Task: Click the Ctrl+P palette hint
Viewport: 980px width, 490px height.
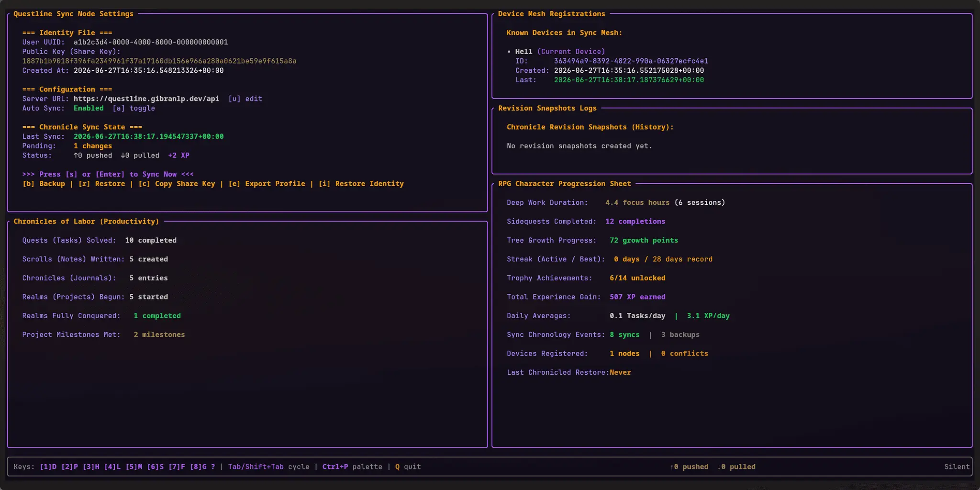Action: [x=352, y=467]
